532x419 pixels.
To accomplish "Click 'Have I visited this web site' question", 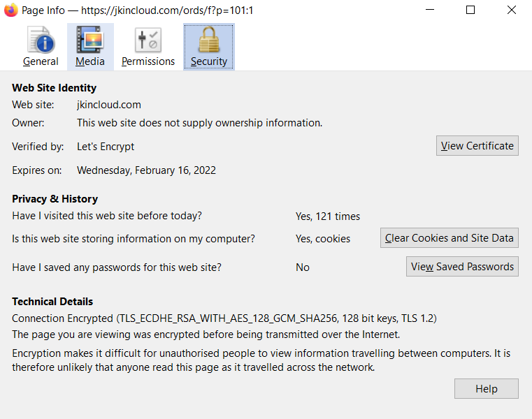I will click(x=107, y=216).
